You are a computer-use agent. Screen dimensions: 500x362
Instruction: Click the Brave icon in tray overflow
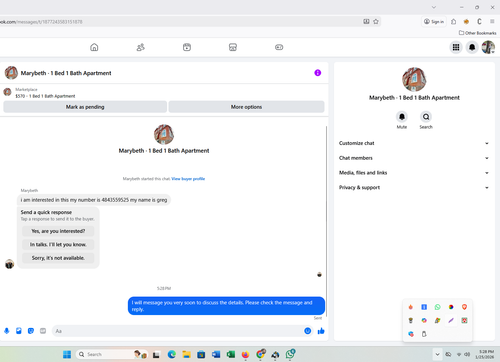point(464,307)
